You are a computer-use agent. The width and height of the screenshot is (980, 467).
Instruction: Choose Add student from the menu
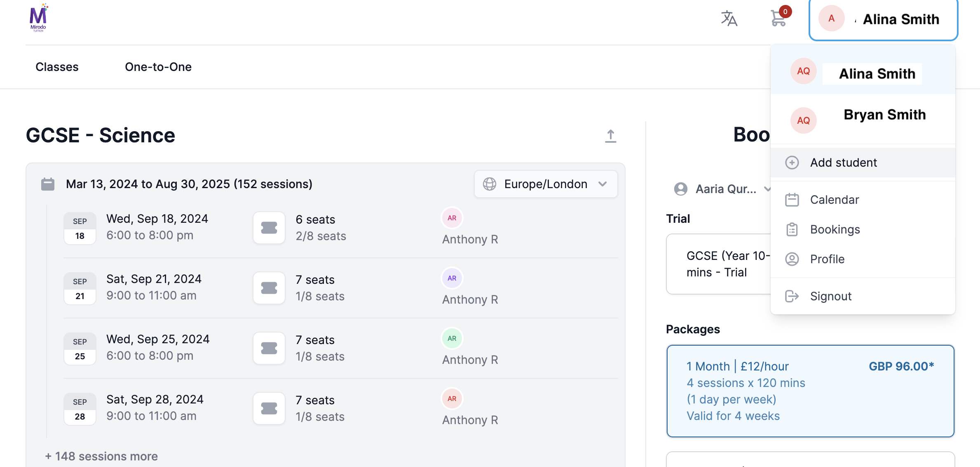pos(843,163)
